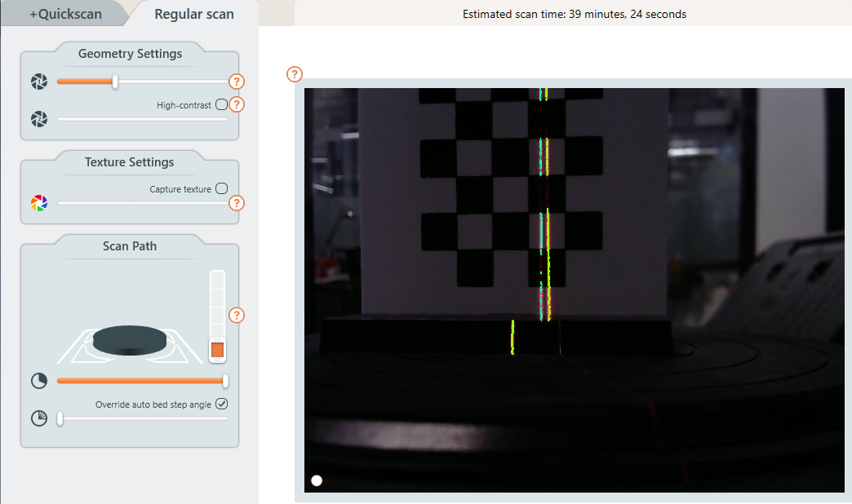Viewport: 852px width, 504px height.
Task: Open help for the geometry exposure slider
Action: click(x=237, y=82)
